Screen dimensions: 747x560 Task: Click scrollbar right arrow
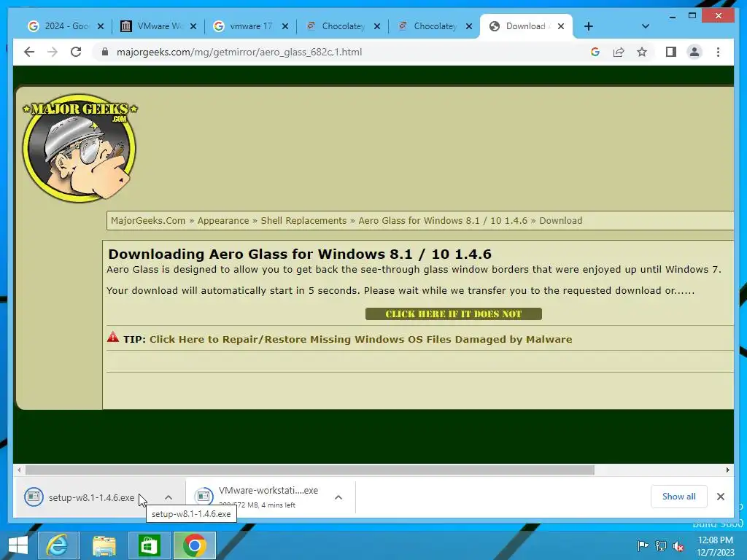[x=727, y=470]
